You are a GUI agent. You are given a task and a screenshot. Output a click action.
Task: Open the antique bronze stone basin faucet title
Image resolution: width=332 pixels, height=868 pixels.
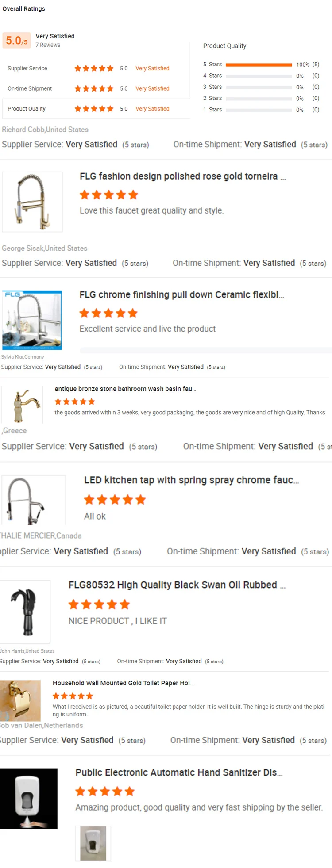[125, 389]
